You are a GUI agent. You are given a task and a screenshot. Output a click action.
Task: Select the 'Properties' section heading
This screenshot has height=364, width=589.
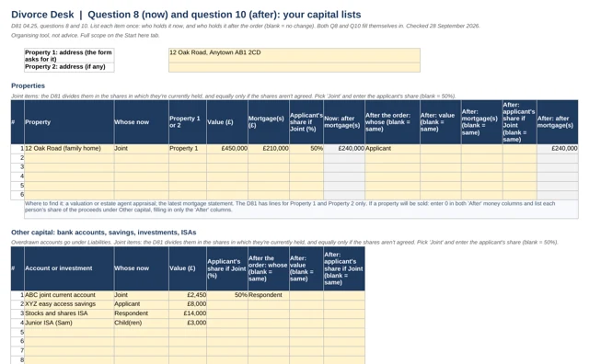[x=28, y=85]
